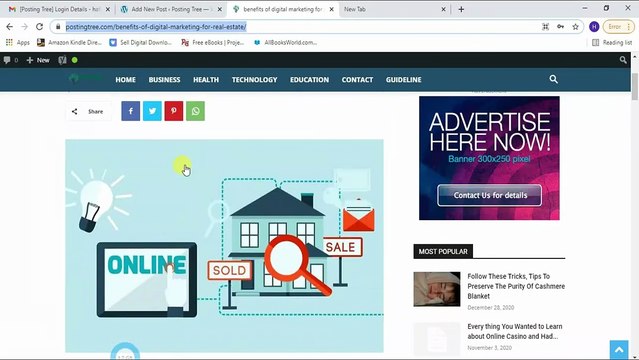The height and width of the screenshot is (360, 639).
Task: Open HOME menu item
Action: 126,80
